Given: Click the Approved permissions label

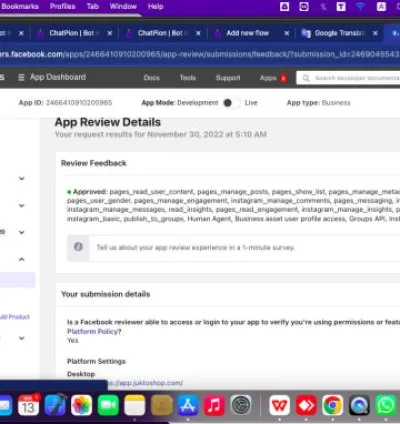Looking at the screenshot, I should [89, 192].
